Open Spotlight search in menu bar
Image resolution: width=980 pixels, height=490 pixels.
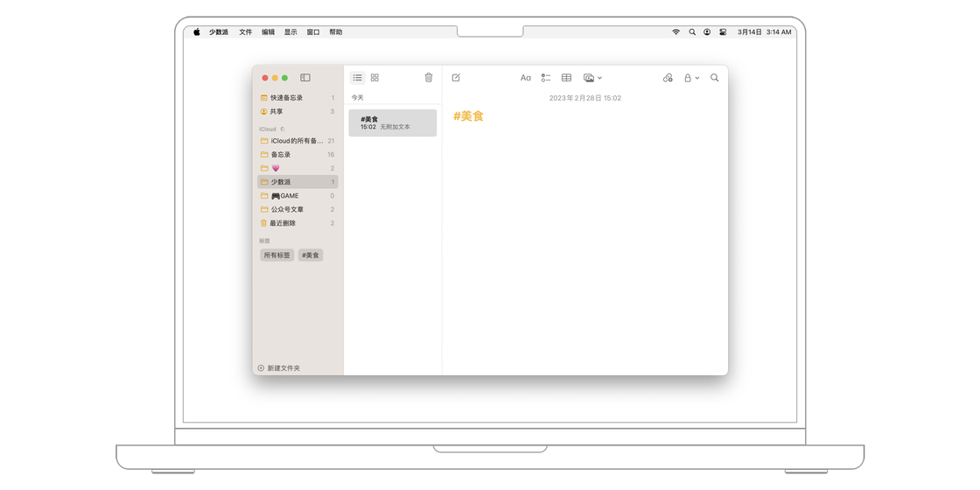point(692,31)
